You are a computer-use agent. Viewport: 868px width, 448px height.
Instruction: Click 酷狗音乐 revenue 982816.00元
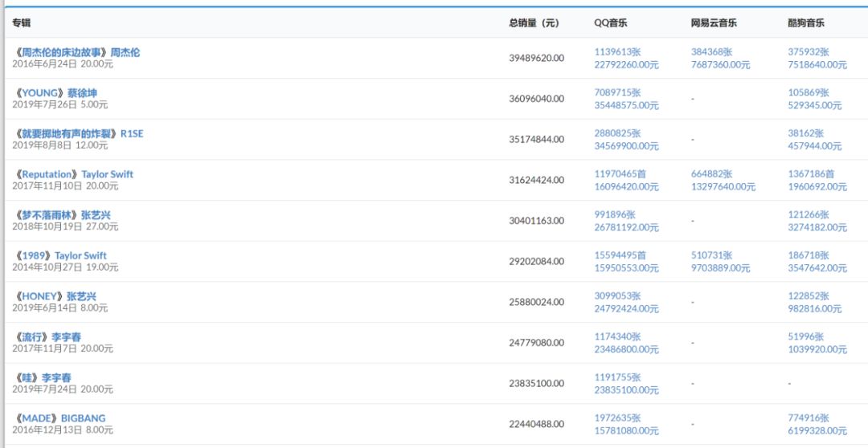[815, 308]
